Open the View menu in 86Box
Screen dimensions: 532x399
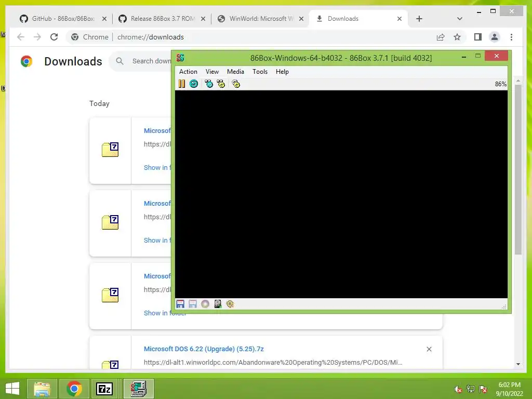pyautogui.click(x=212, y=72)
